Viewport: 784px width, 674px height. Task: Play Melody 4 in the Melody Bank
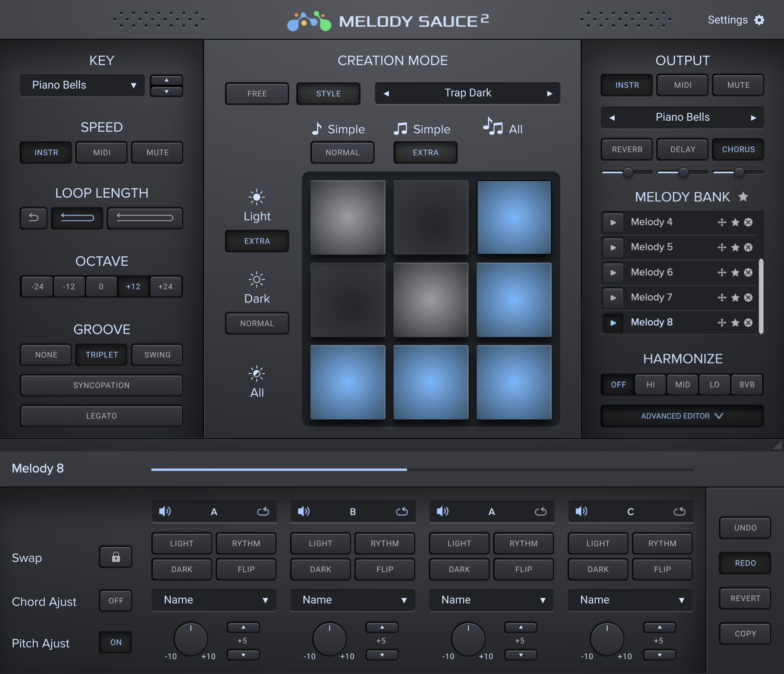tap(613, 222)
